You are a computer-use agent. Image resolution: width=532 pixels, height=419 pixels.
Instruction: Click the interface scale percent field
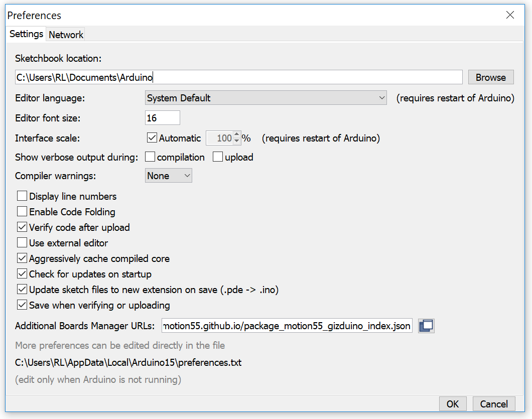pyautogui.click(x=220, y=138)
